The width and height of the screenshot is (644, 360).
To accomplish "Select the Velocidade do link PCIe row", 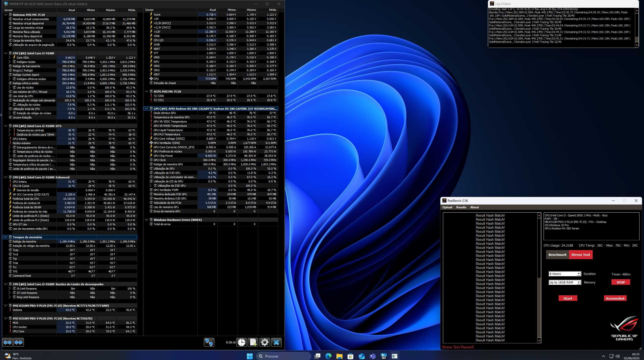I will pyautogui.click(x=211, y=203).
